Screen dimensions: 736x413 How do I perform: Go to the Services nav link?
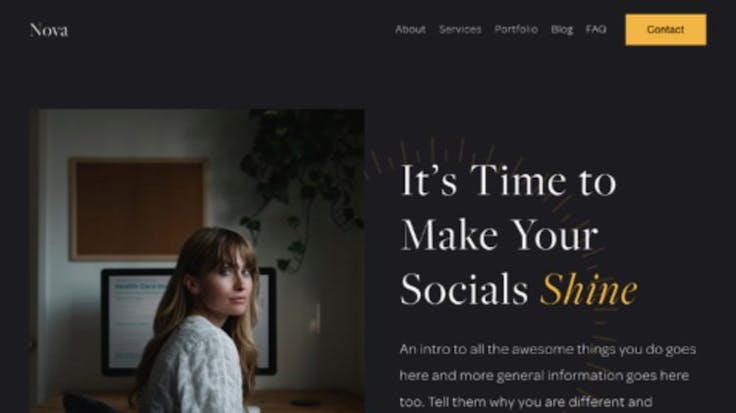click(460, 30)
